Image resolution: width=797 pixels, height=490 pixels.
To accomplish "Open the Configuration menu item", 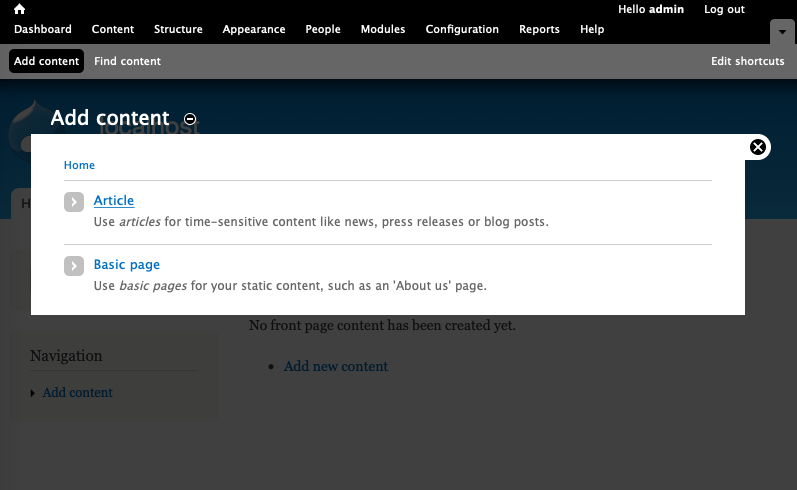I will click(x=462, y=29).
